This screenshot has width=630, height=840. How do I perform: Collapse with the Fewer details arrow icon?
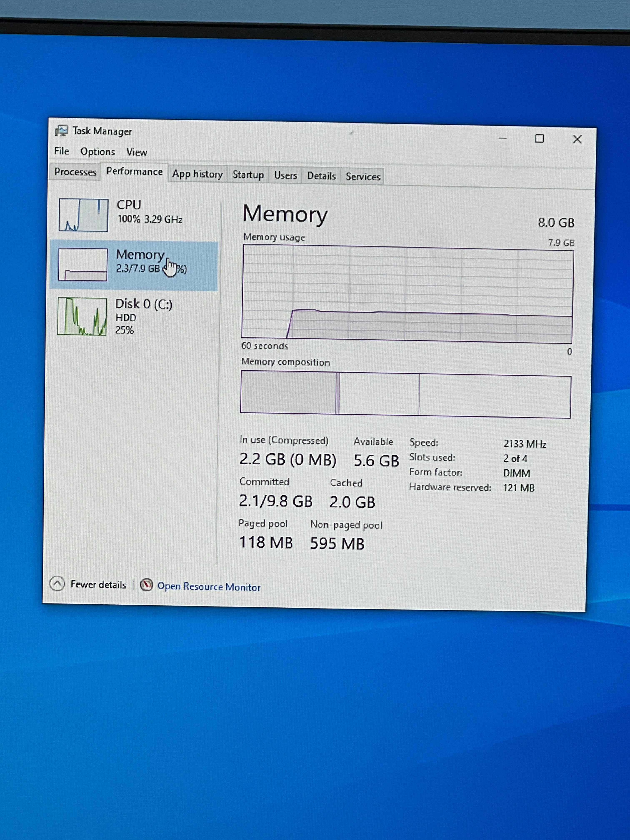click(57, 584)
